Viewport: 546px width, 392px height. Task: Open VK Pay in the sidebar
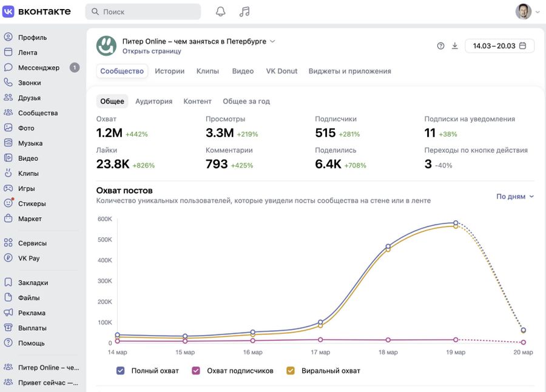point(29,259)
